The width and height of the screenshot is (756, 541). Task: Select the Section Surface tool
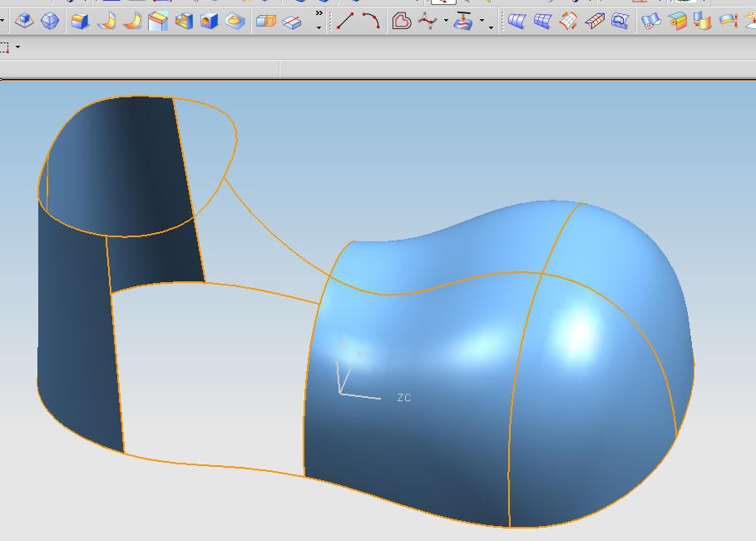[x=595, y=22]
